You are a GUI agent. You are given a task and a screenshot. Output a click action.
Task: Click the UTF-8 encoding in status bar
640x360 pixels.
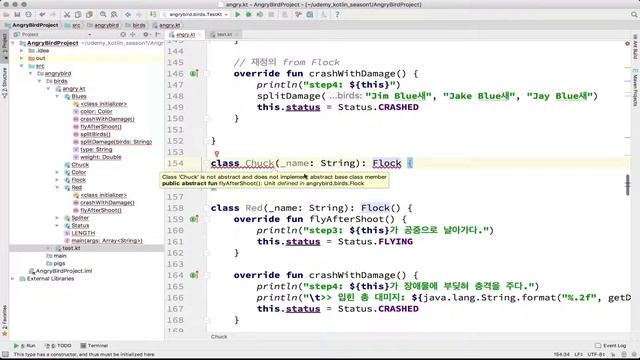pyautogui.click(x=596, y=354)
